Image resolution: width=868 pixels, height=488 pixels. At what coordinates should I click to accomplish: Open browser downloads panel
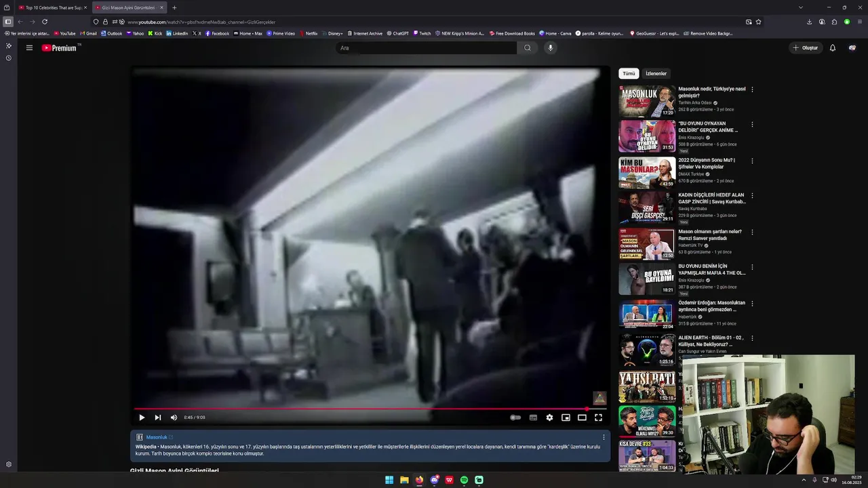809,22
